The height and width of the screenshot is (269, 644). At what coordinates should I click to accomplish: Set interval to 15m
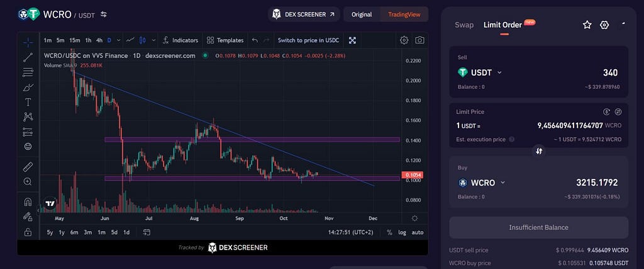click(x=75, y=40)
